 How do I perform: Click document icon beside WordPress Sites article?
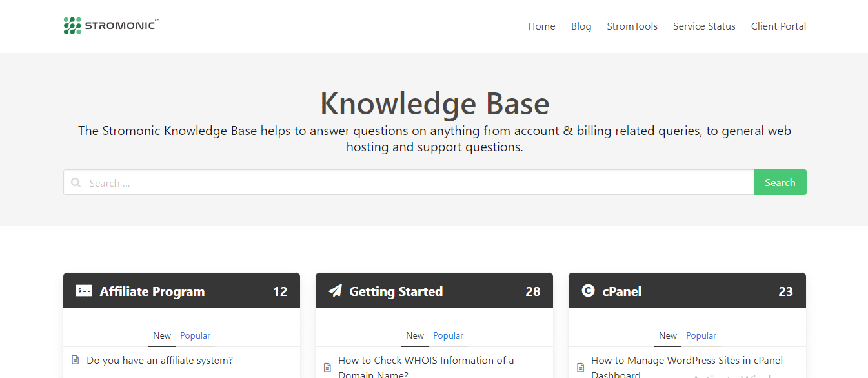(x=580, y=367)
